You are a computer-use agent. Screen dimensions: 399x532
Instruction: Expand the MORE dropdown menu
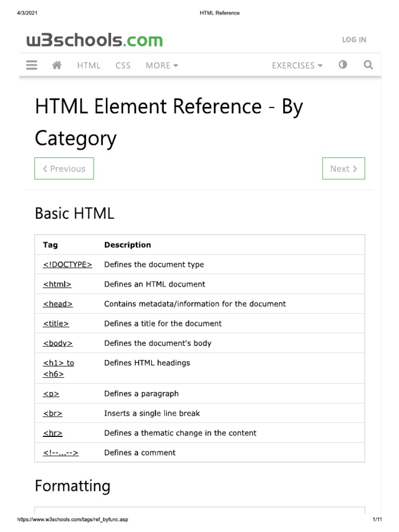tap(162, 65)
